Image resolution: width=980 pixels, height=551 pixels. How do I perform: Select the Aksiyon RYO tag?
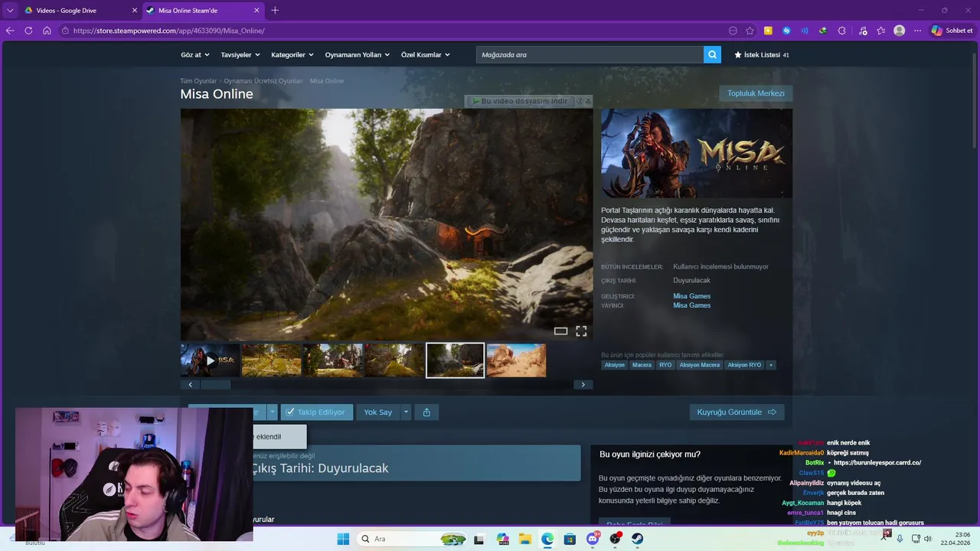pyautogui.click(x=744, y=365)
